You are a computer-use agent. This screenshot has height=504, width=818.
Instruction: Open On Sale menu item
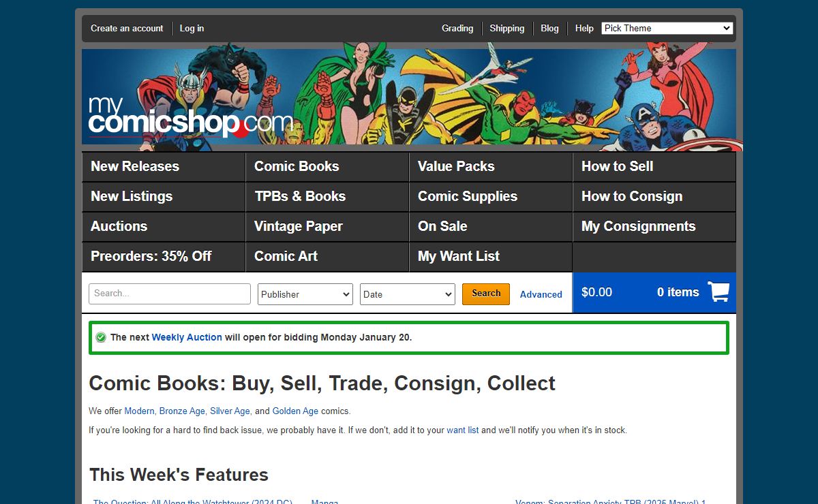click(x=491, y=226)
